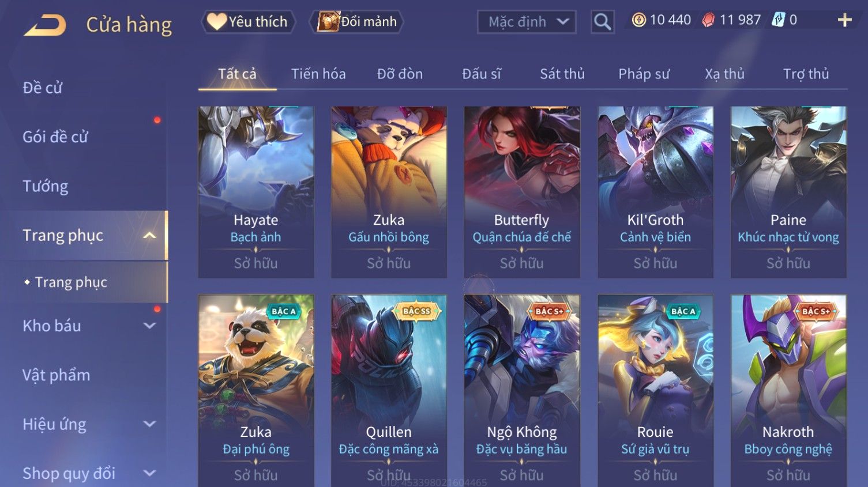868x487 pixels.
Task: Switch to the Sát thủ tab
Action: pyautogui.click(x=562, y=74)
